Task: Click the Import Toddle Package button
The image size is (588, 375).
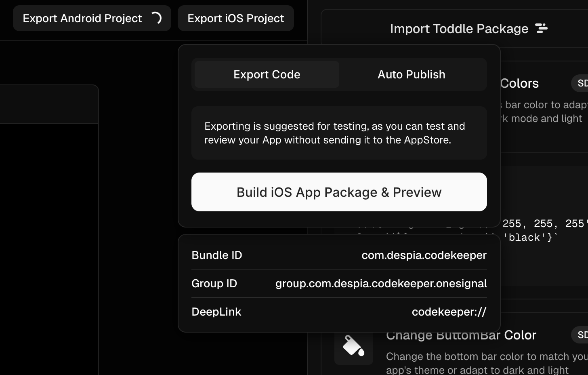Action: 459,29
